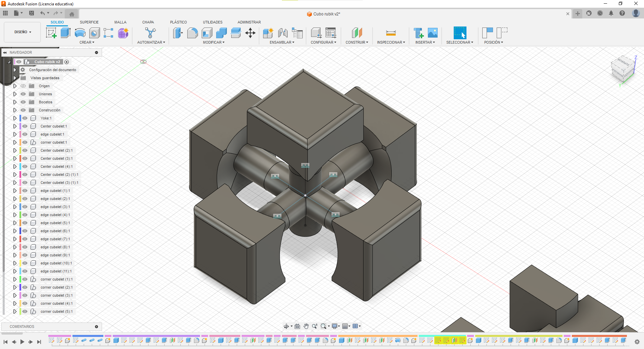
Task: Open the MODIFICAR dropdown menu
Action: pos(214,42)
